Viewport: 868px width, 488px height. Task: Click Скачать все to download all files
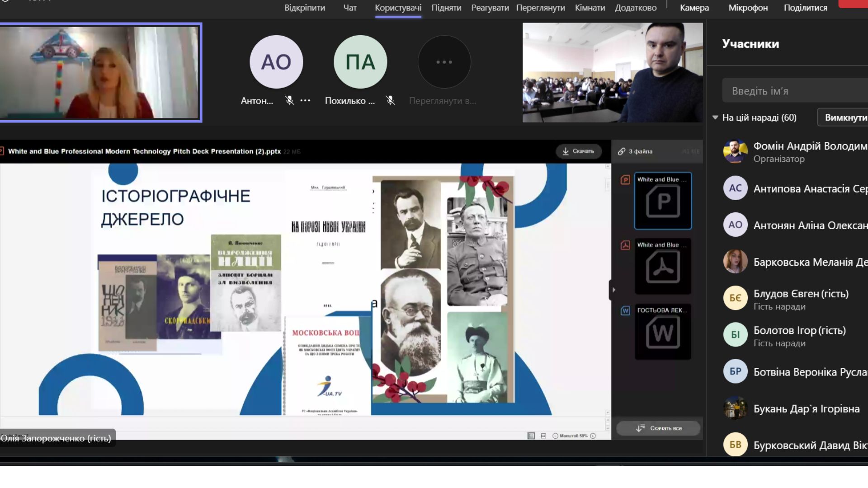coord(658,428)
